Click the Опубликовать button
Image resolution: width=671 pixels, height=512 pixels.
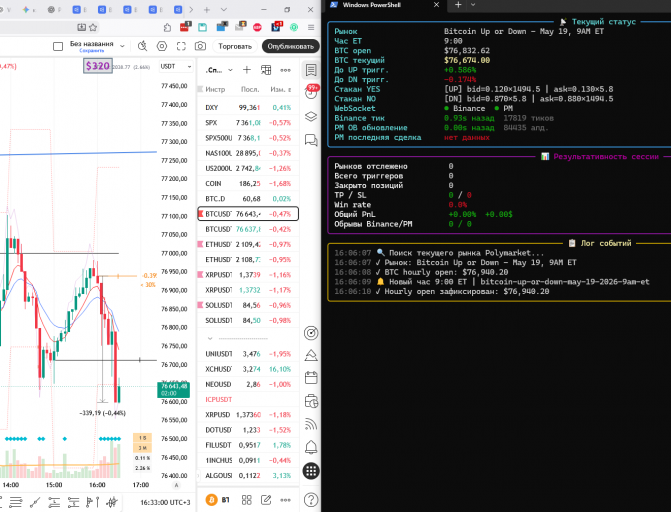point(291,46)
